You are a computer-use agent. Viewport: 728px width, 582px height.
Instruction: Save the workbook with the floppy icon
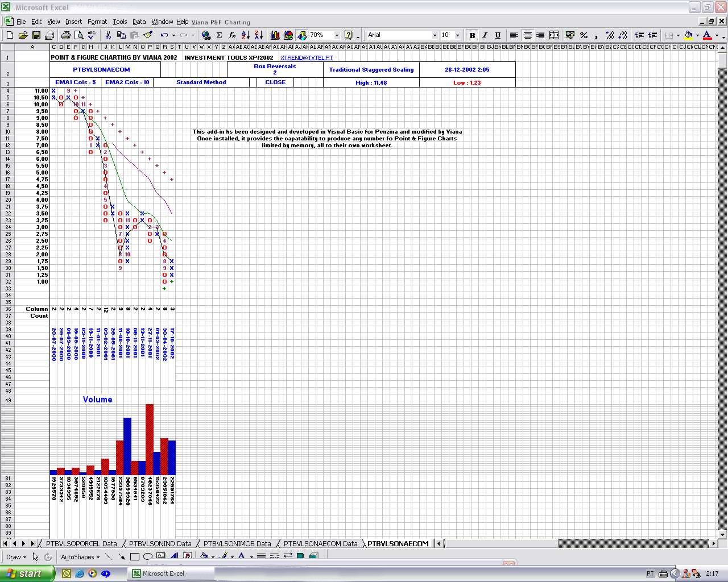(x=36, y=35)
